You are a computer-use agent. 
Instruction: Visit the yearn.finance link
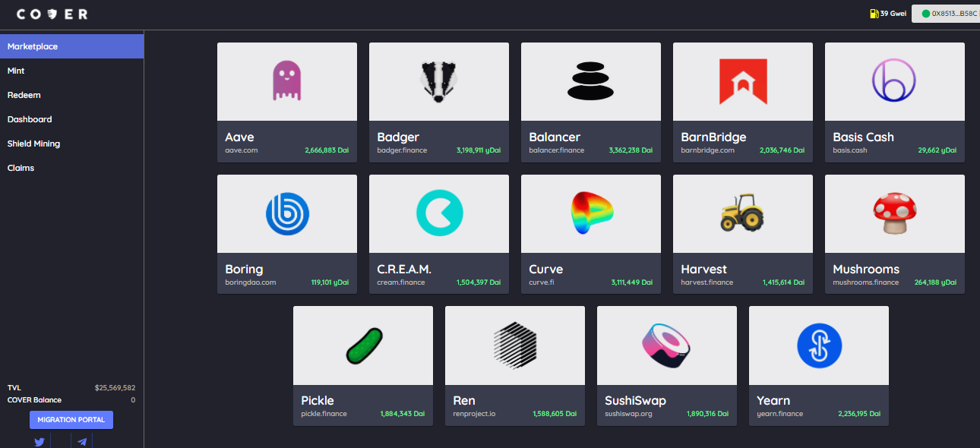(779, 414)
